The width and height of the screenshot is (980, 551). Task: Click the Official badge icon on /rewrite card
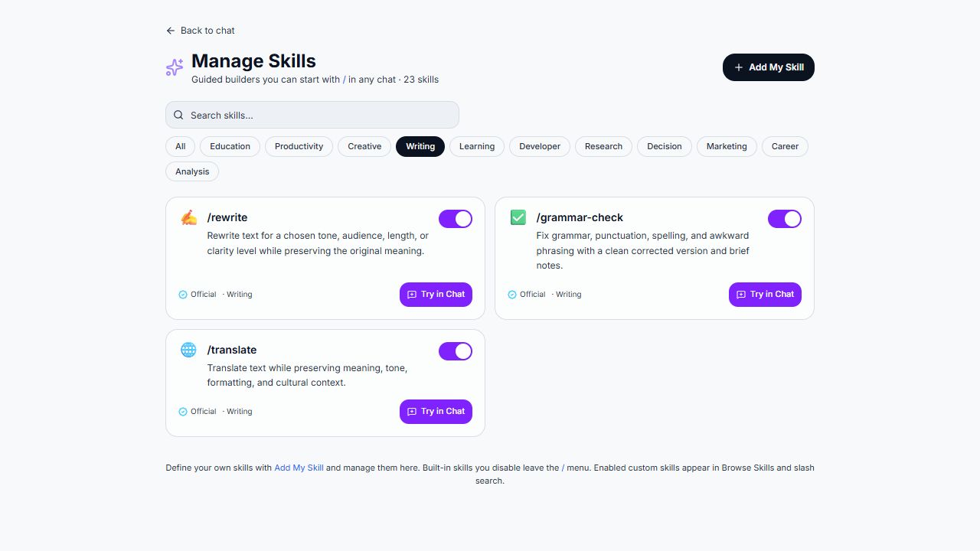click(x=183, y=295)
